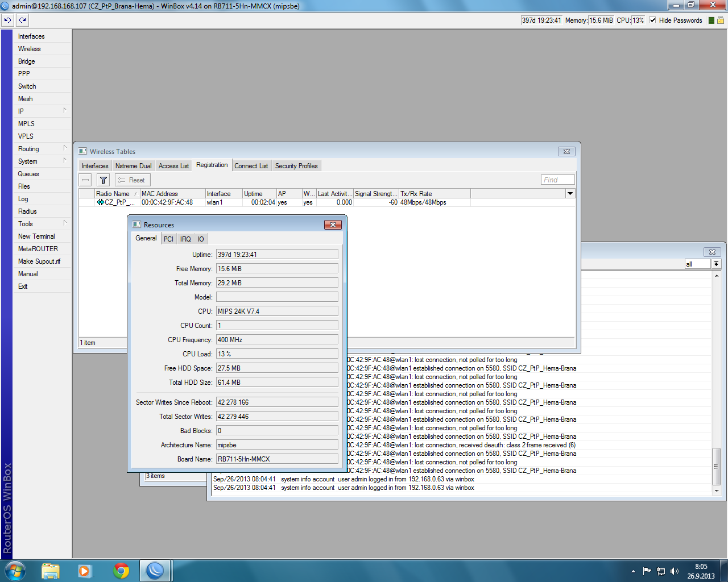The image size is (728, 582).
Task: Open the media player taskbar icon
Action: click(85, 571)
